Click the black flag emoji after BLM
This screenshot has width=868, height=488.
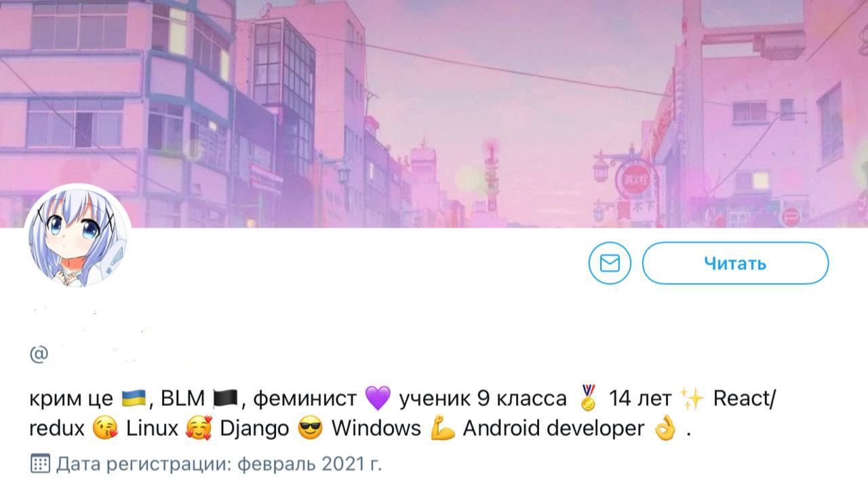(x=224, y=398)
